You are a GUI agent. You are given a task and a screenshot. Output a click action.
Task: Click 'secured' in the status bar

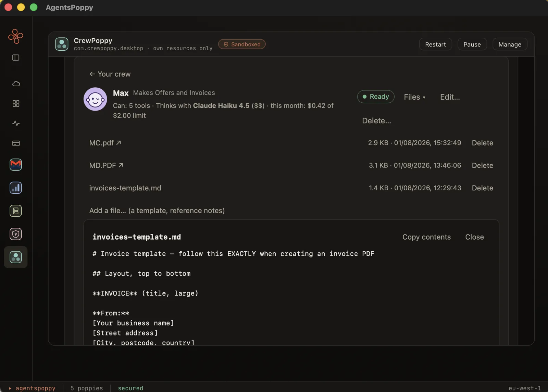(x=130, y=388)
